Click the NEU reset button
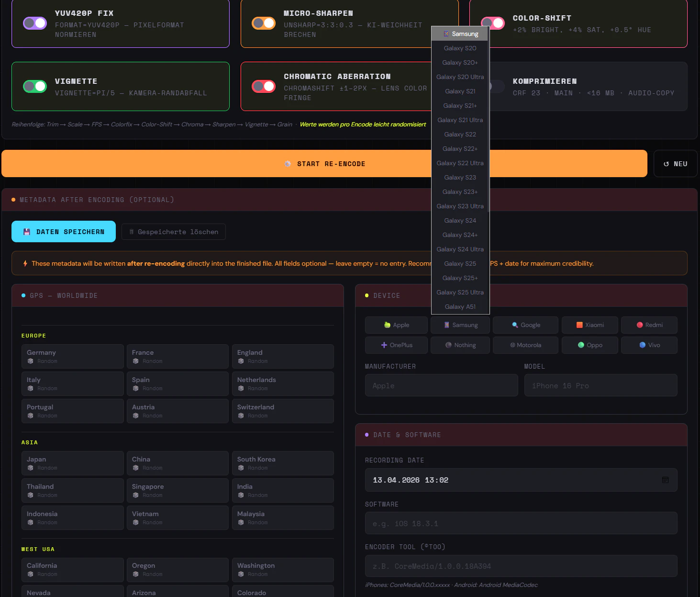This screenshot has height=597, width=700. pyautogui.click(x=675, y=164)
